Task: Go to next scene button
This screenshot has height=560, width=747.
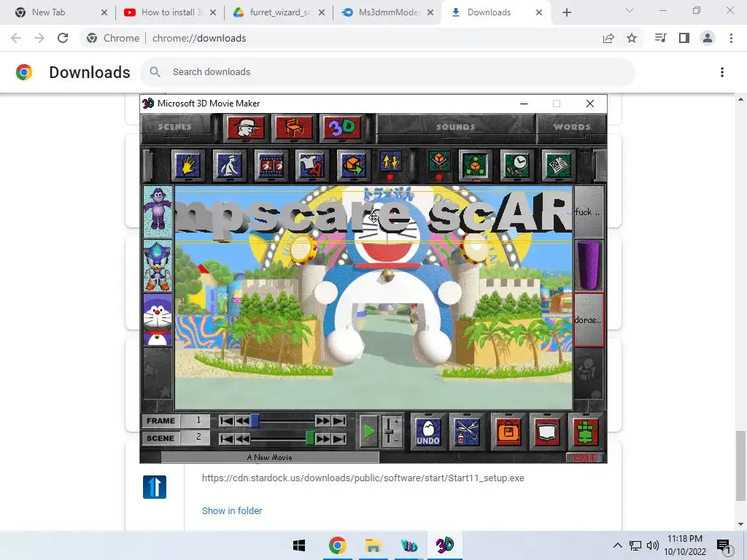Action: point(322,438)
